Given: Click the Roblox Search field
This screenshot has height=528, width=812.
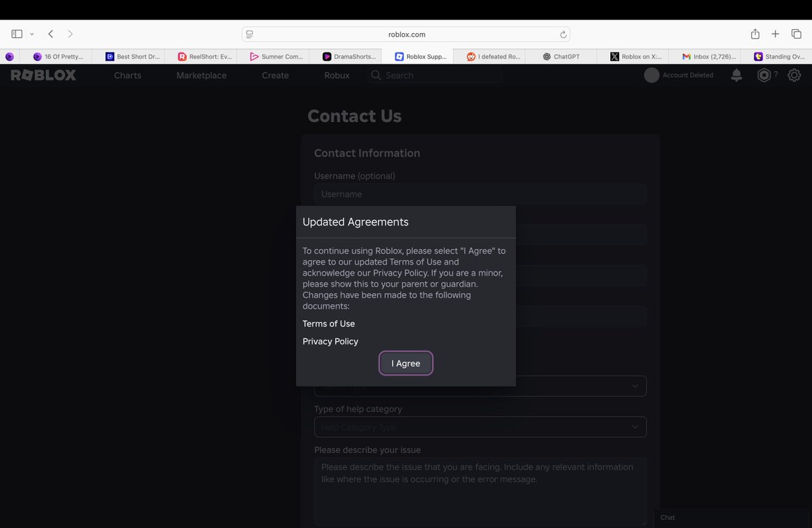Looking at the screenshot, I should click(x=435, y=75).
